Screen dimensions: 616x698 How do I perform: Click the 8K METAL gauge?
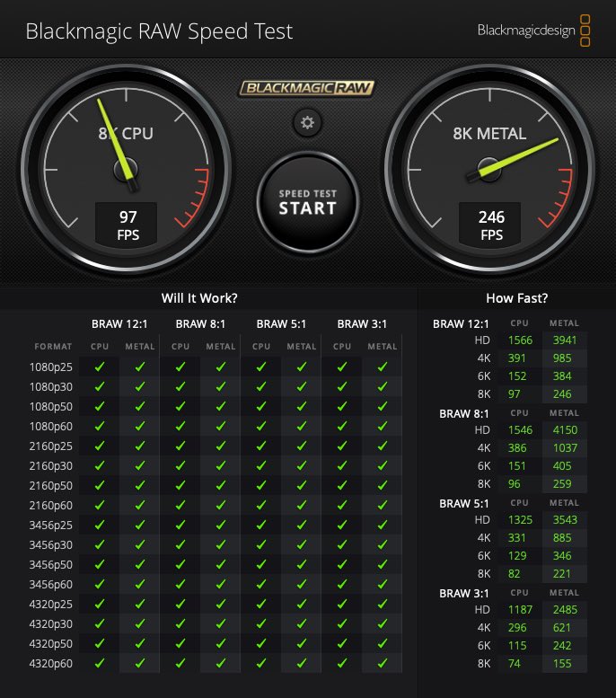[489, 169]
